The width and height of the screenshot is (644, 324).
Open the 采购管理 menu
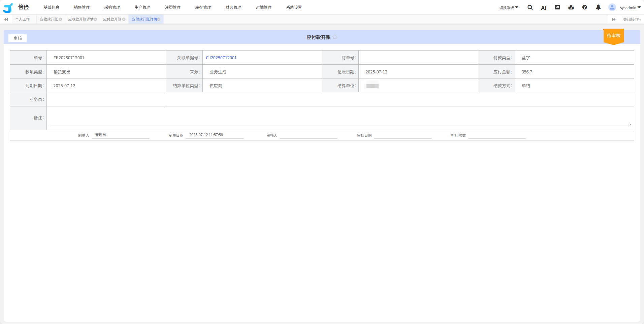coord(112,7)
